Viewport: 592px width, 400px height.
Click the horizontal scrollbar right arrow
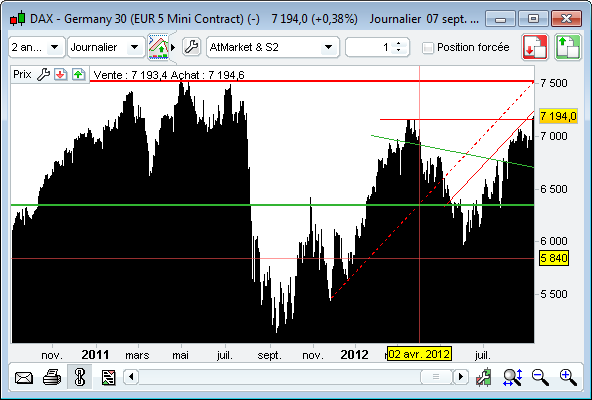[460, 377]
